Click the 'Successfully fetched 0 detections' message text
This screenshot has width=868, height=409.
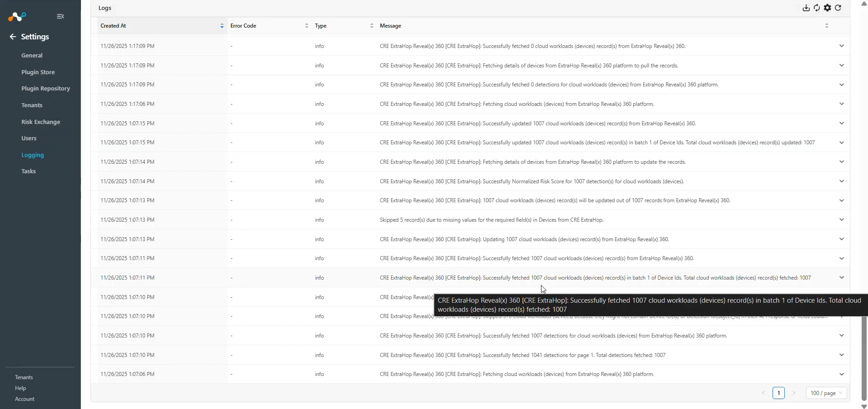[x=549, y=85]
